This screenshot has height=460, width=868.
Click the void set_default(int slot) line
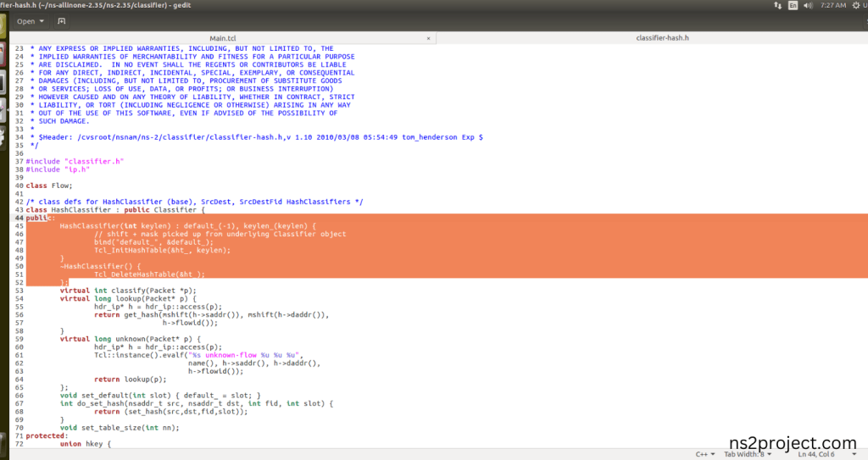pos(160,396)
